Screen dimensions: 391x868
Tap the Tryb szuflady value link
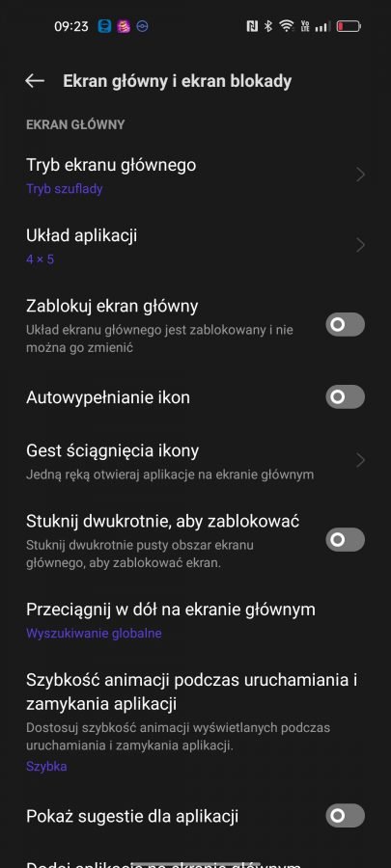65,189
